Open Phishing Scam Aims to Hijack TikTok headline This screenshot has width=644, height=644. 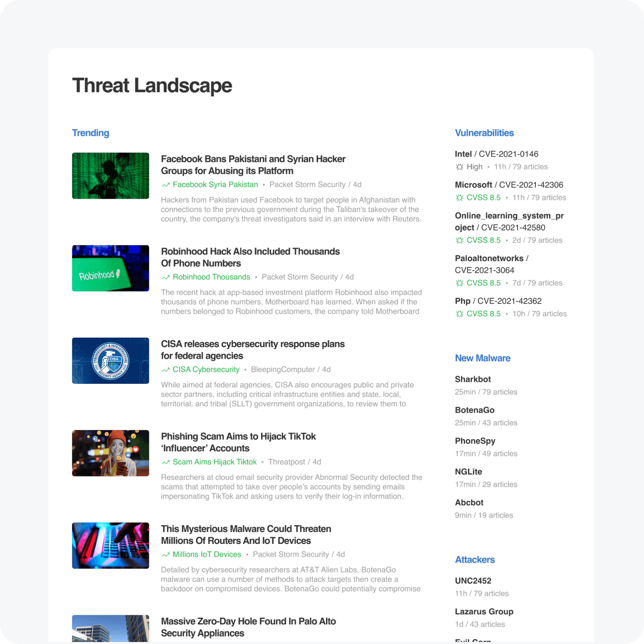[238, 442]
